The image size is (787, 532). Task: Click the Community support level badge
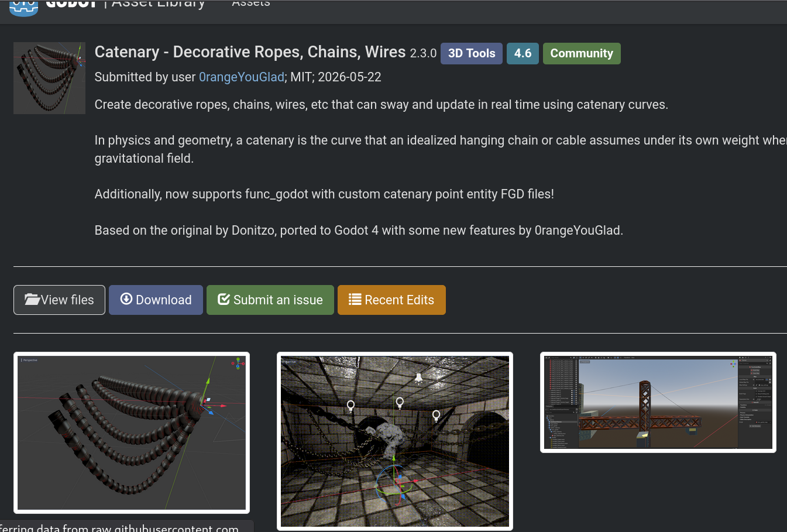[582, 53]
